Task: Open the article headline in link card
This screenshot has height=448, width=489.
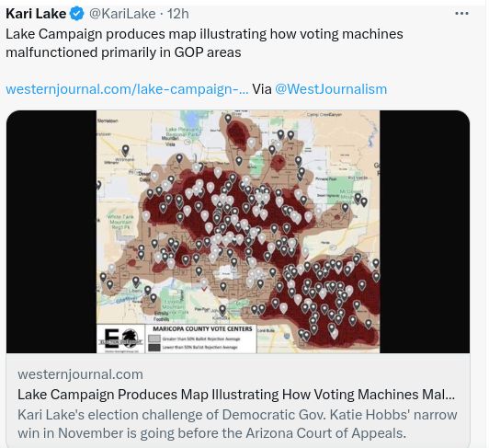Action: [x=236, y=395]
